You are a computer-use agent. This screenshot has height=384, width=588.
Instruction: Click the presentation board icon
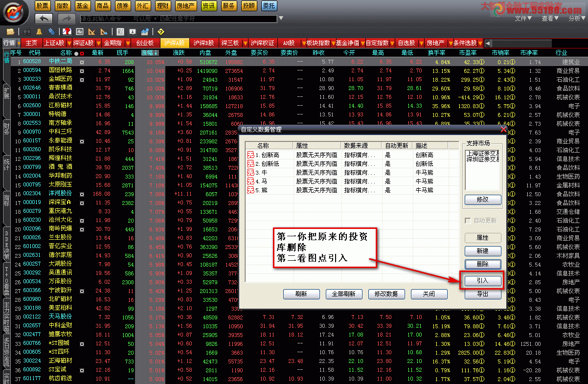pos(133,32)
